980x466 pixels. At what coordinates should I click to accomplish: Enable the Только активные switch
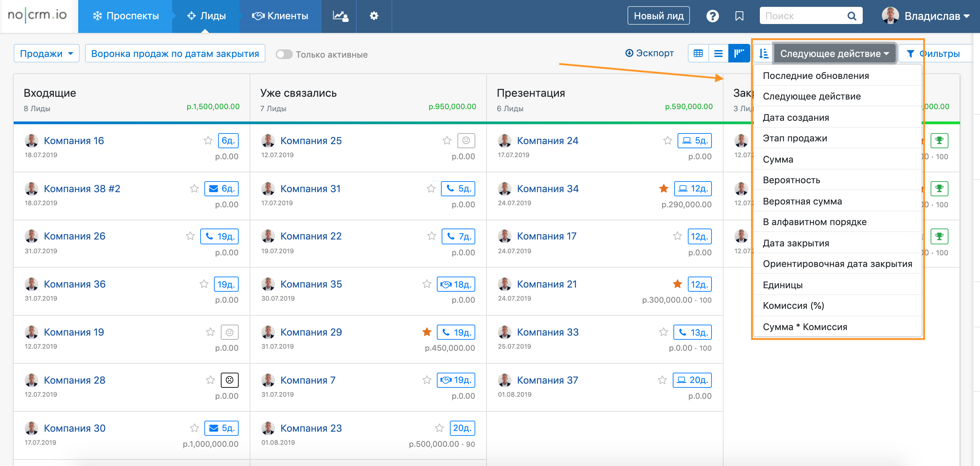(x=284, y=55)
